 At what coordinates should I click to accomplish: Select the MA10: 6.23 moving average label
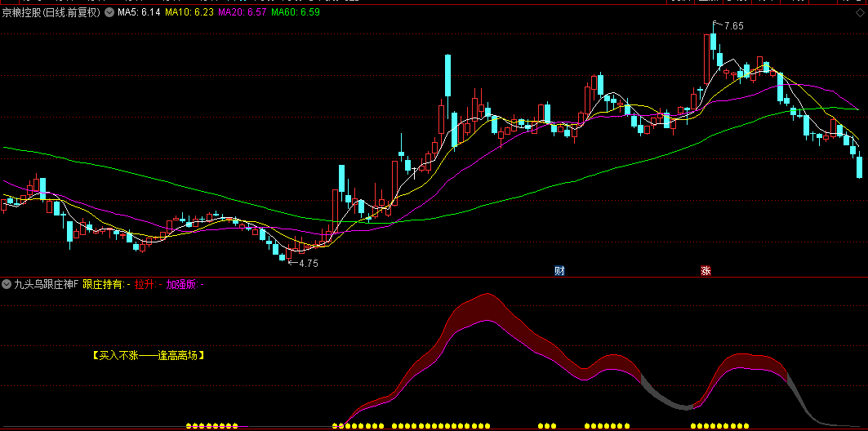point(189,12)
